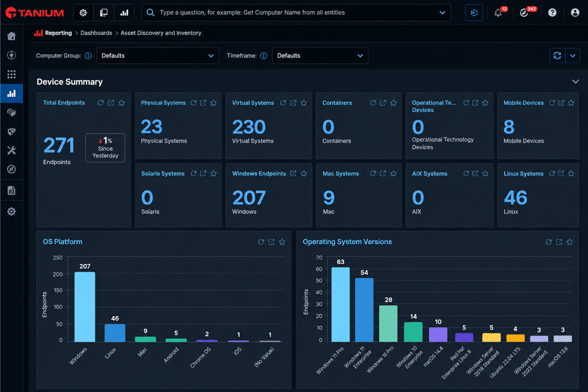Click the top-bar bar-chart reporting button
Viewport: 588px width, 392px height.
(x=124, y=13)
